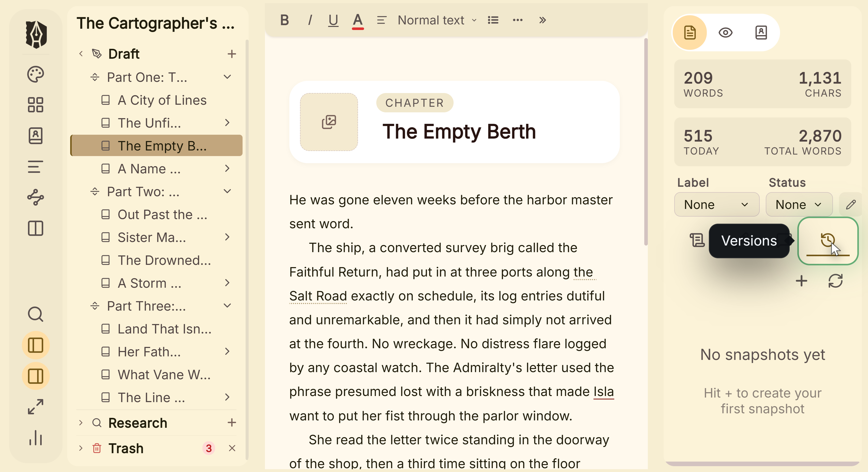This screenshot has width=868, height=472.
Task: Open the grid board view icon
Action: (x=36, y=105)
